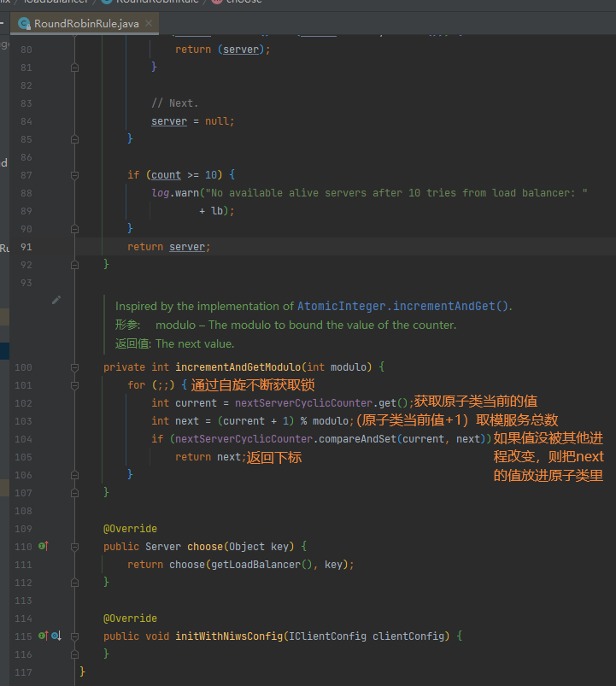The height and width of the screenshot is (686, 616).
Task: Close the RoundRobinRule.java tab
Action: pyautogui.click(x=149, y=23)
